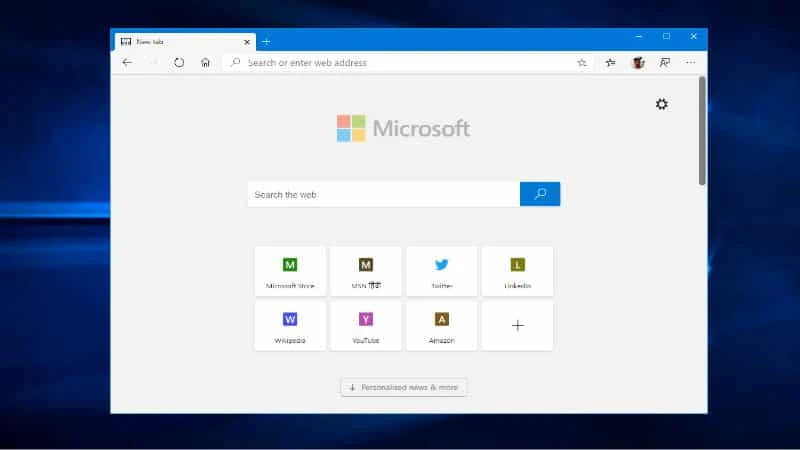The image size is (800, 450).
Task: Open the MSN tile
Action: point(366,271)
